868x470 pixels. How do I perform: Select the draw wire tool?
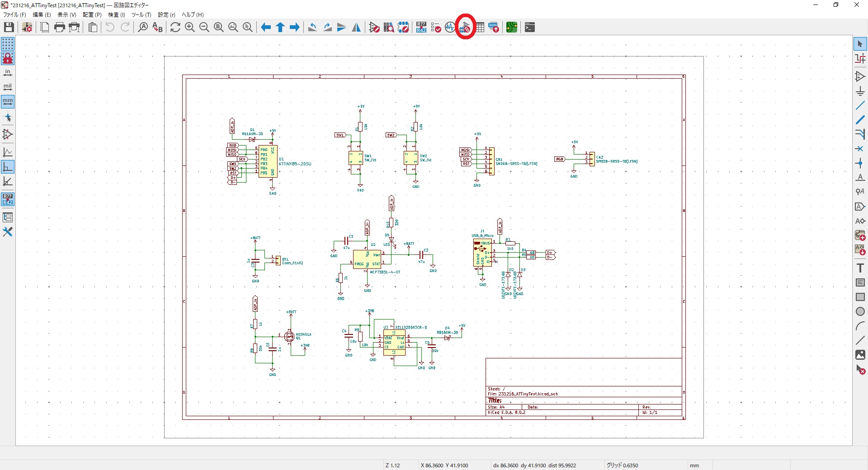(860, 106)
